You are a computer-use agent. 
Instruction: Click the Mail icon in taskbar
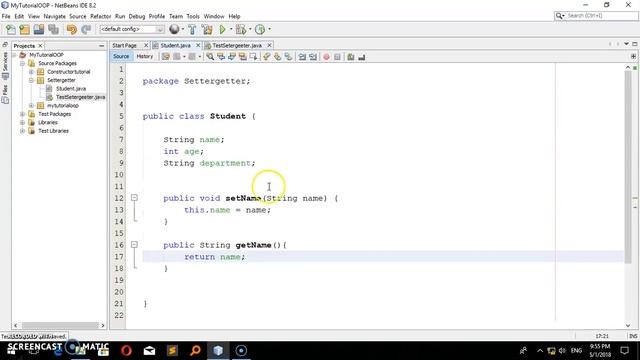149,350
